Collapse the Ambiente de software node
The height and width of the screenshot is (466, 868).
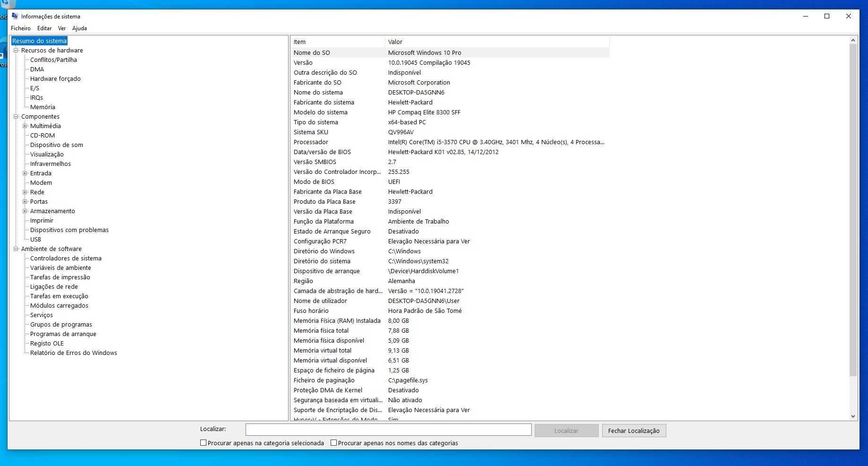click(16, 249)
